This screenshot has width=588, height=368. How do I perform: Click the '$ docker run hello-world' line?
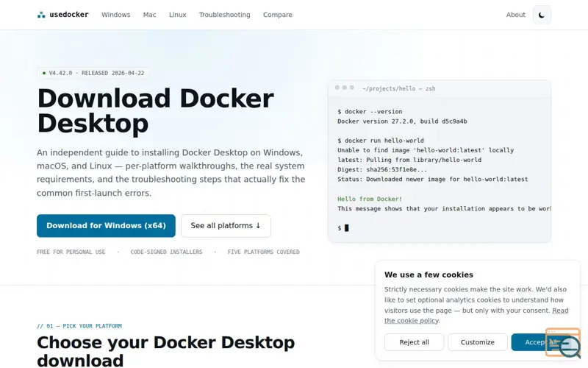pyautogui.click(x=381, y=141)
